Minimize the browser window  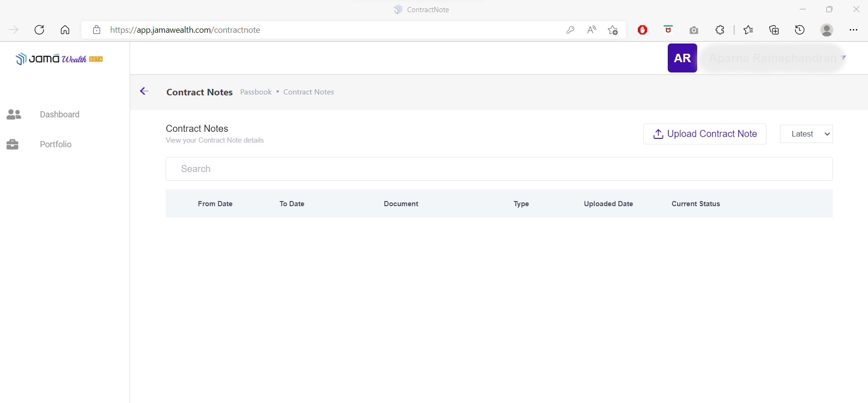803,9
